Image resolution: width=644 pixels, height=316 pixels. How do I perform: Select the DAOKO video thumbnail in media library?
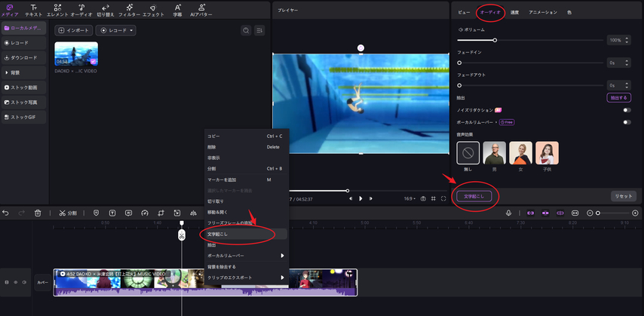click(76, 54)
